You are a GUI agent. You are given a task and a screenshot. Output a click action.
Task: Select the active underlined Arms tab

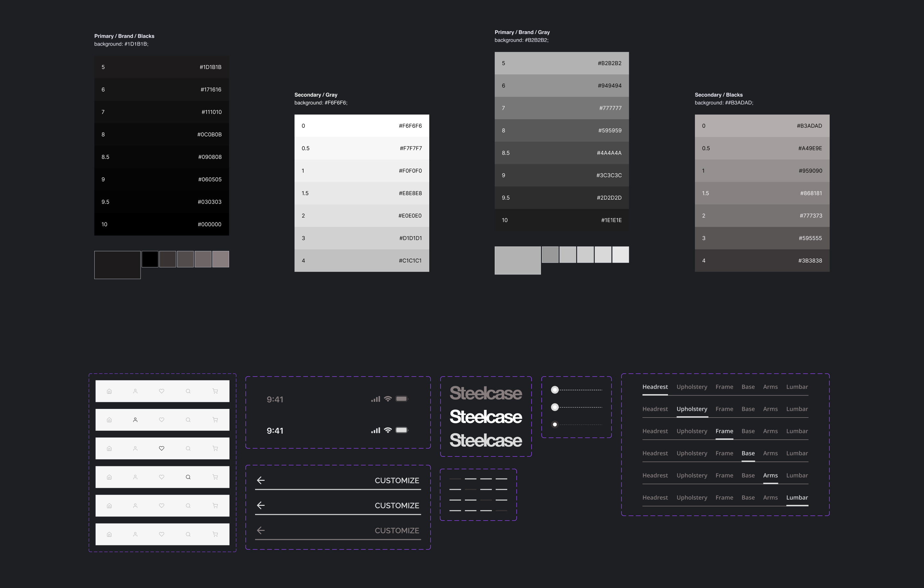tap(771, 476)
